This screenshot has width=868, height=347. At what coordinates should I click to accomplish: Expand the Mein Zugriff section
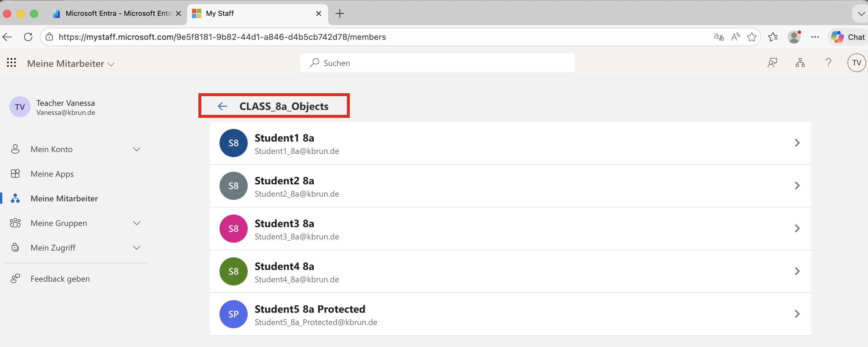136,248
